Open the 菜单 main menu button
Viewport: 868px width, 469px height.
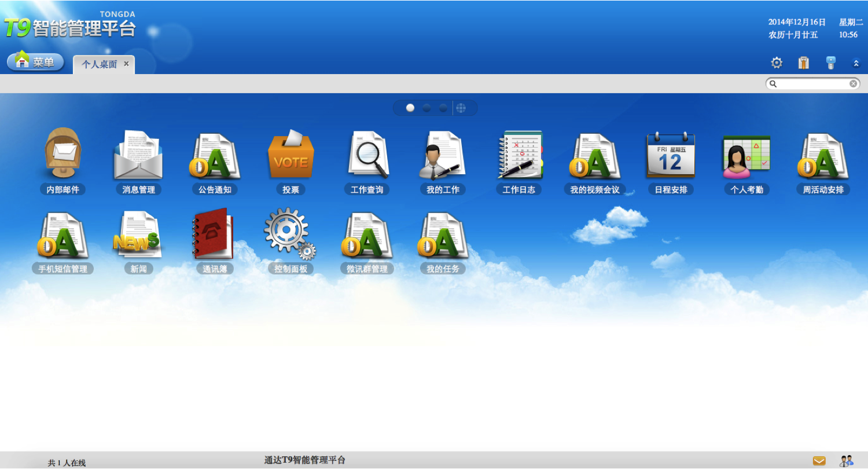[36, 62]
